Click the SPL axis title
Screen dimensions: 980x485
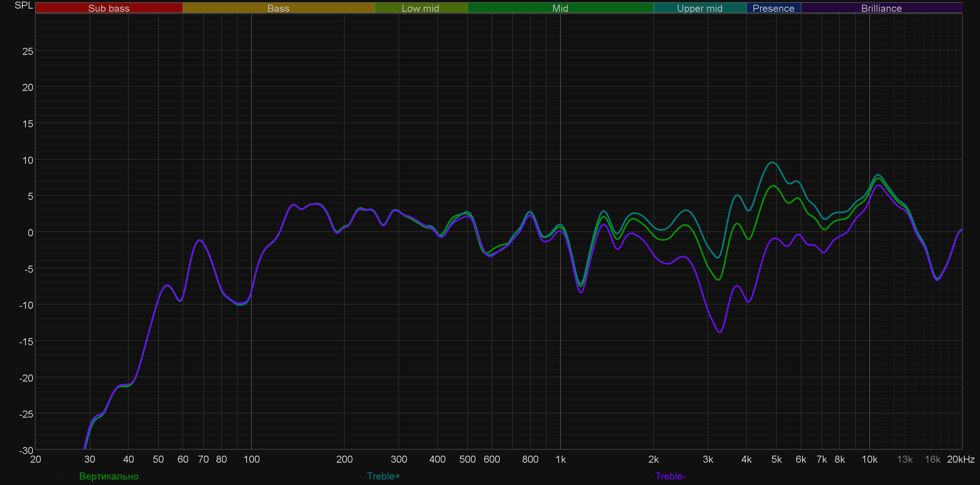coord(24,5)
